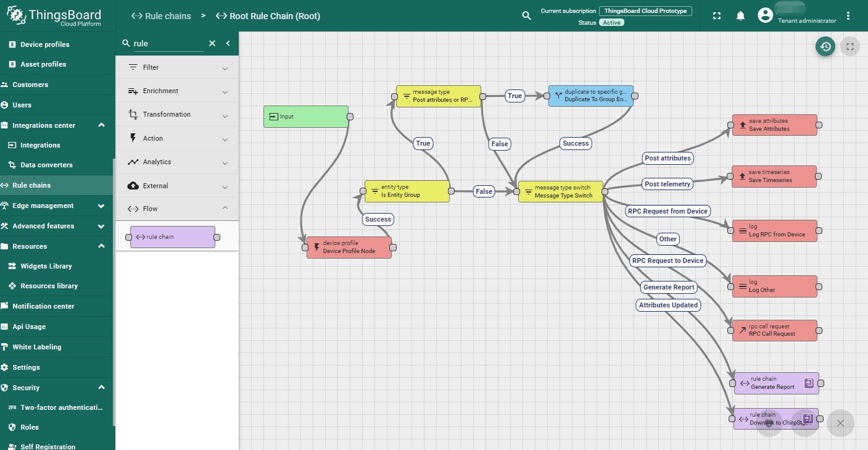Image resolution: width=868 pixels, height=450 pixels.
Task: Expand the Transformation node category
Action: tap(177, 114)
